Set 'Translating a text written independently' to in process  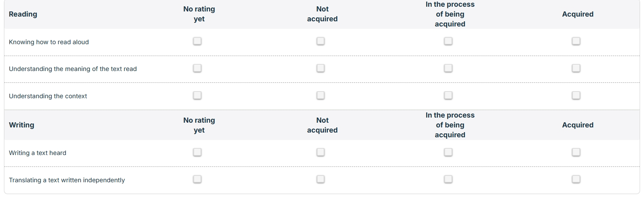448,179
